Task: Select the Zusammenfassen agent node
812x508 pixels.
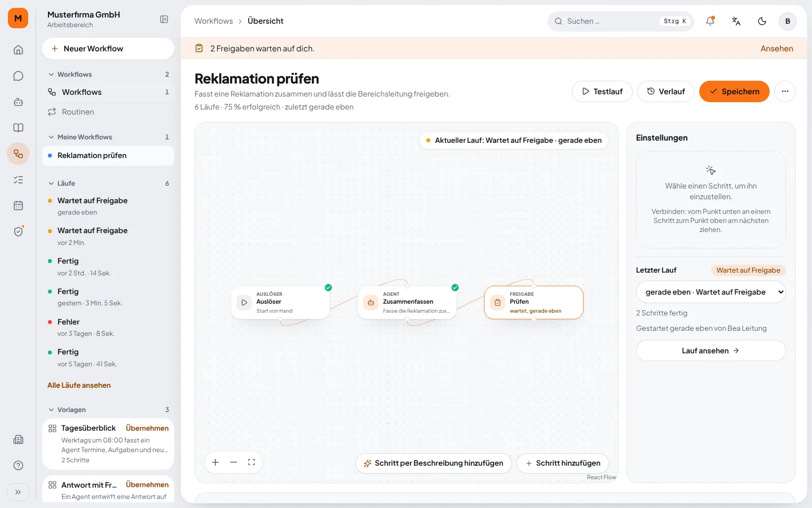Action: [x=407, y=303]
